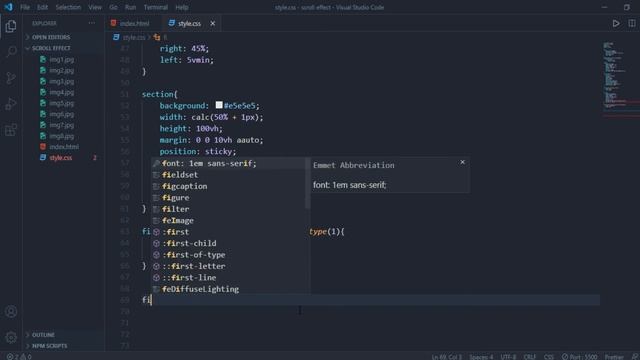Viewport: 640px width, 360px height.
Task: Open the Manage gear icon
Action: pyautogui.click(x=11, y=337)
